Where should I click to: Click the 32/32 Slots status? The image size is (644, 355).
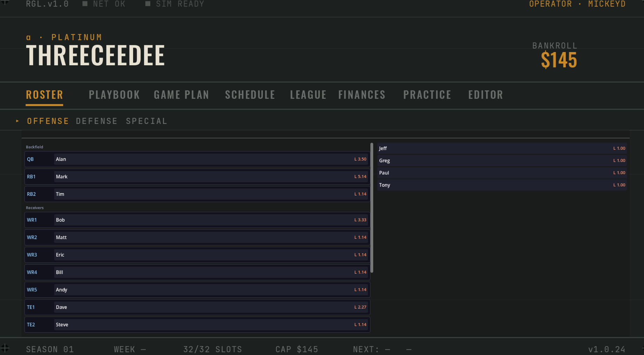(212, 349)
